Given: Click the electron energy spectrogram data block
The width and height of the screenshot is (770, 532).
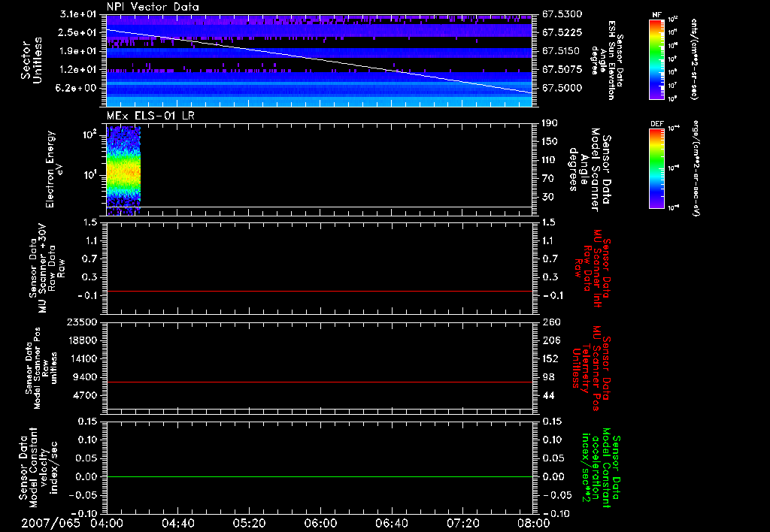Looking at the screenshot, I should [x=124, y=171].
